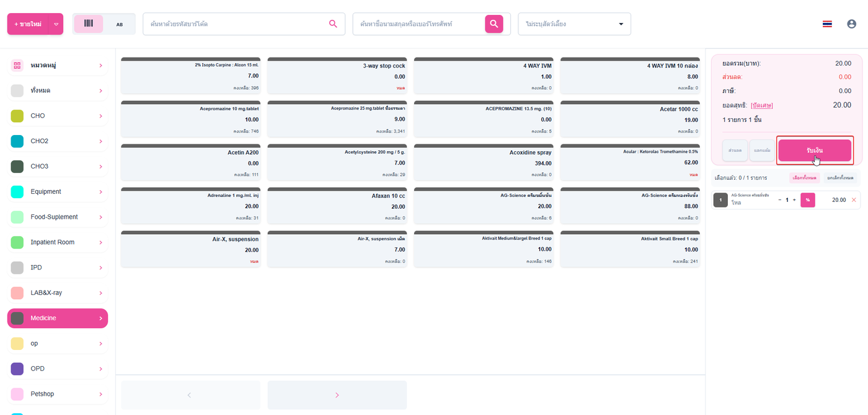Click the รับเงิน payment button
The height and width of the screenshot is (415, 868).
tap(815, 151)
